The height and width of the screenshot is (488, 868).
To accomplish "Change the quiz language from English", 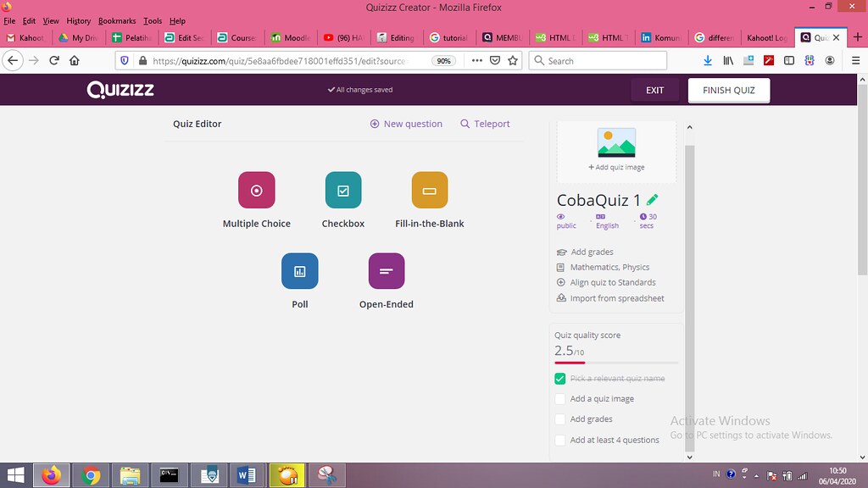I will 607,221.
